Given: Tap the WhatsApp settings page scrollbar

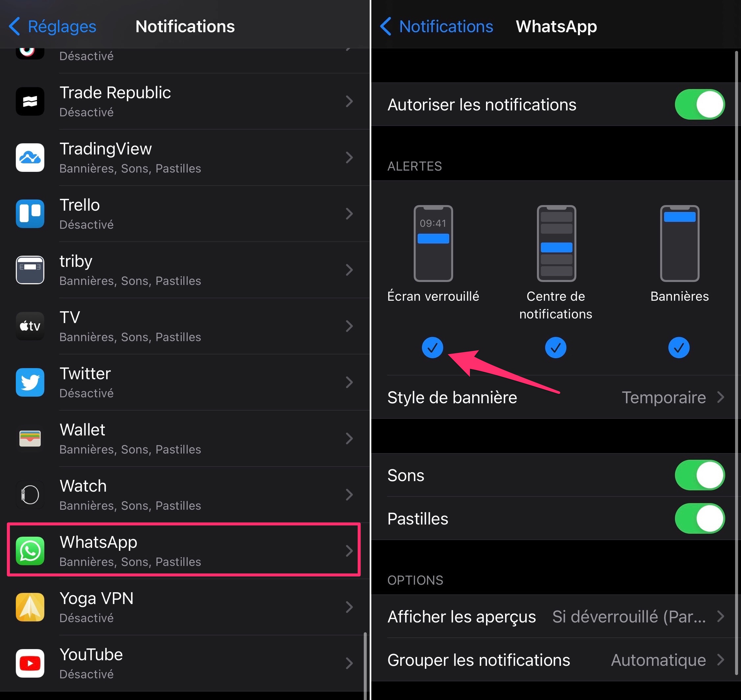Looking at the screenshot, I should click(x=736, y=363).
